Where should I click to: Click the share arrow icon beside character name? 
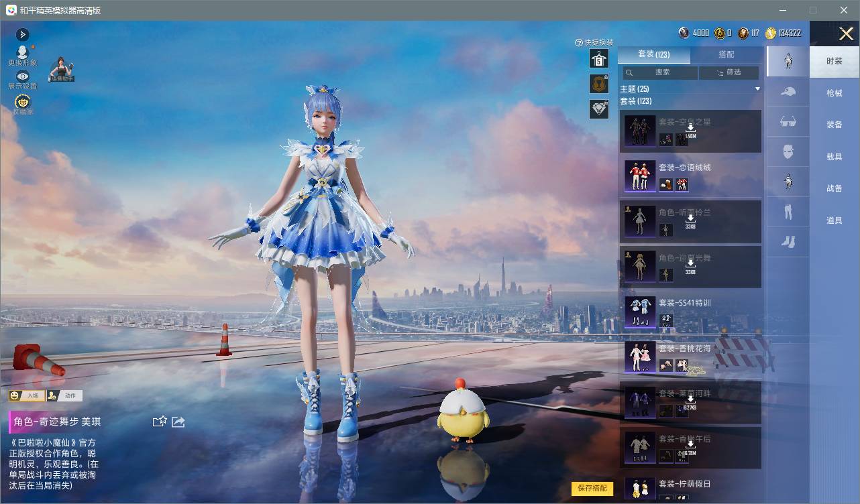pyautogui.click(x=178, y=422)
